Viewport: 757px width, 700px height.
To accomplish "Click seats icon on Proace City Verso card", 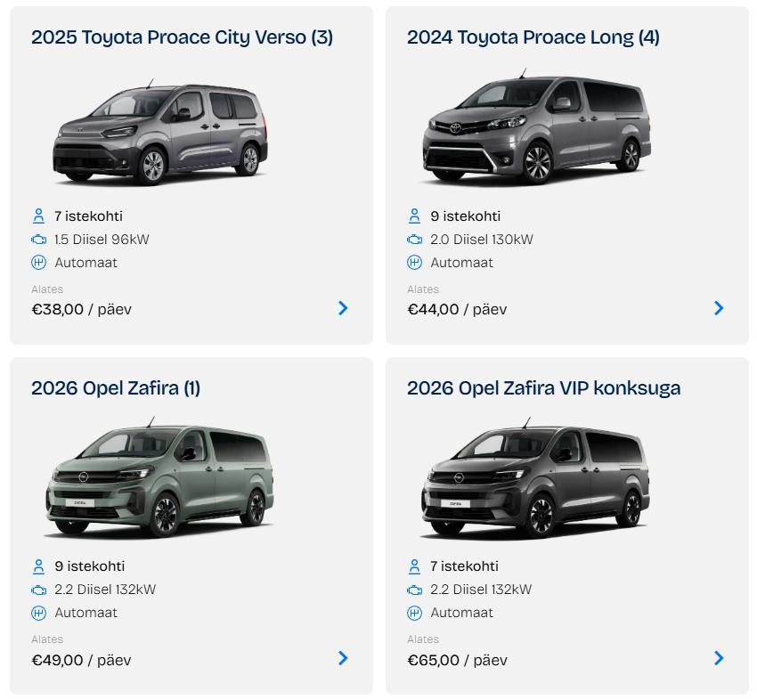I will pyautogui.click(x=38, y=216).
